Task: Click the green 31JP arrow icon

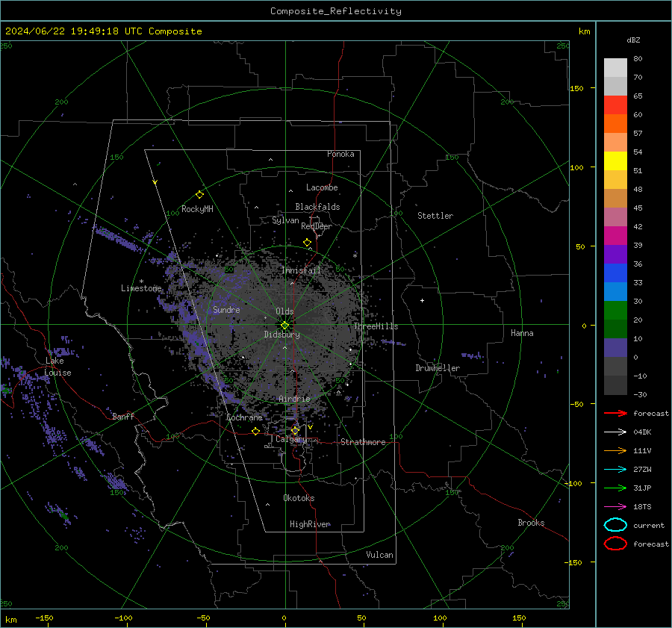Action: click(615, 488)
